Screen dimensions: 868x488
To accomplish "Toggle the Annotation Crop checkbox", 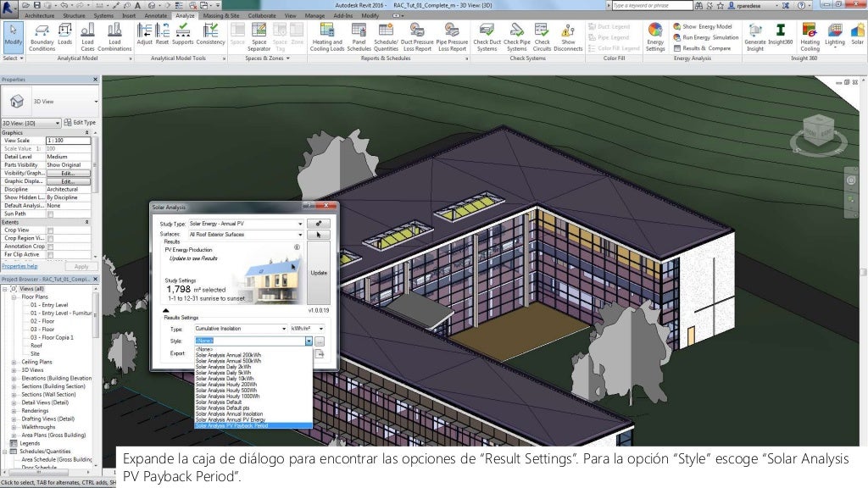I will [50, 247].
